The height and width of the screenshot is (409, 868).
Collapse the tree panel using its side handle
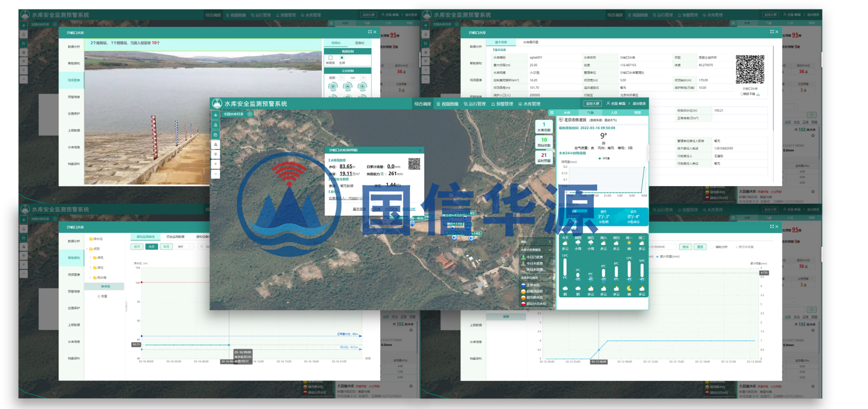coord(126,307)
